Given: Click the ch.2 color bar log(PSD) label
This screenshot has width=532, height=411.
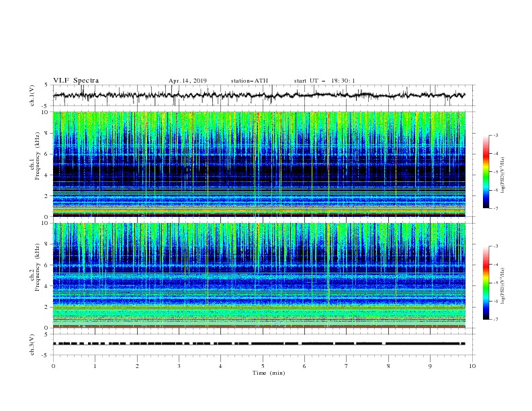Looking at the screenshot, I should tap(503, 285).
